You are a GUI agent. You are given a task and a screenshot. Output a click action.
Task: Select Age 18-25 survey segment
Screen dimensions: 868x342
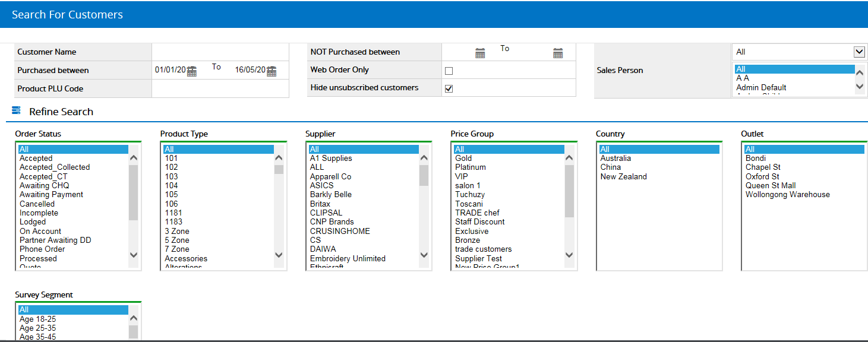pyautogui.click(x=72, y=319)
